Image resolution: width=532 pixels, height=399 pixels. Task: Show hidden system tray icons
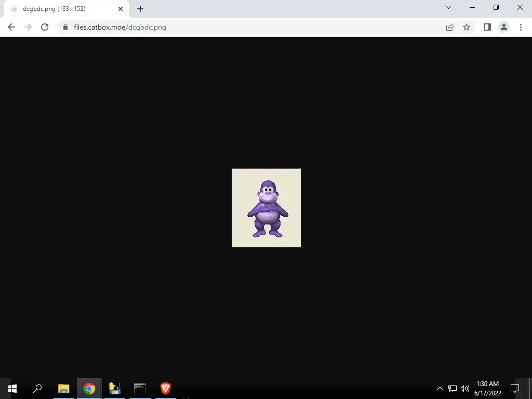pyautogui.click(x=440, y=389)
